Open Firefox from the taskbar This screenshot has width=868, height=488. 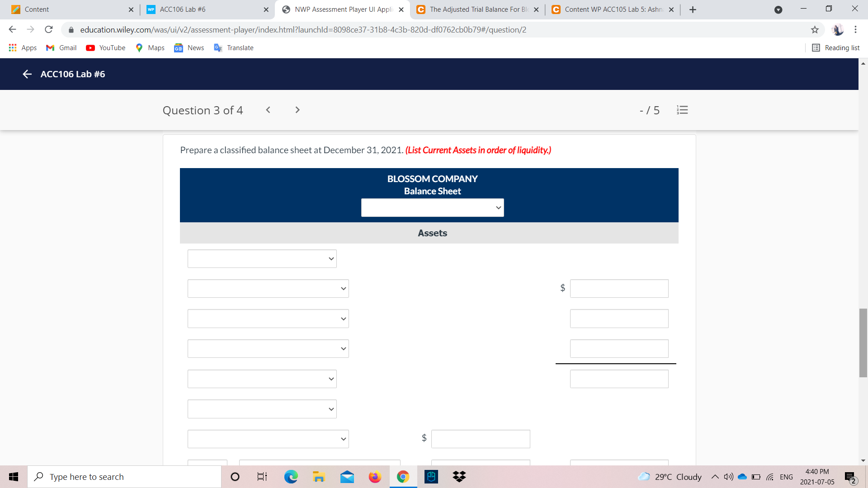pyautogui.click(x=375, y=477)
